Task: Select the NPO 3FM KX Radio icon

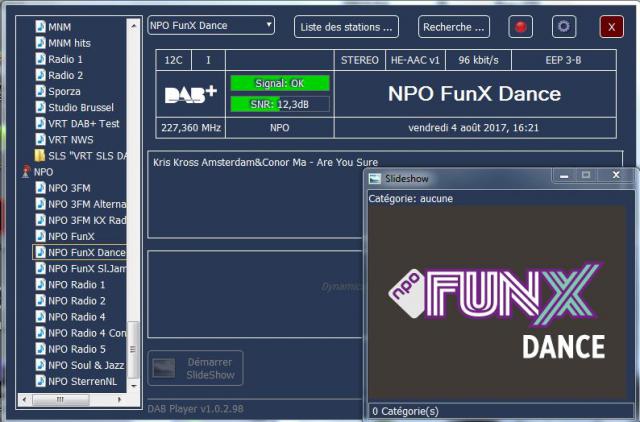Action: [x=40, y=220]
